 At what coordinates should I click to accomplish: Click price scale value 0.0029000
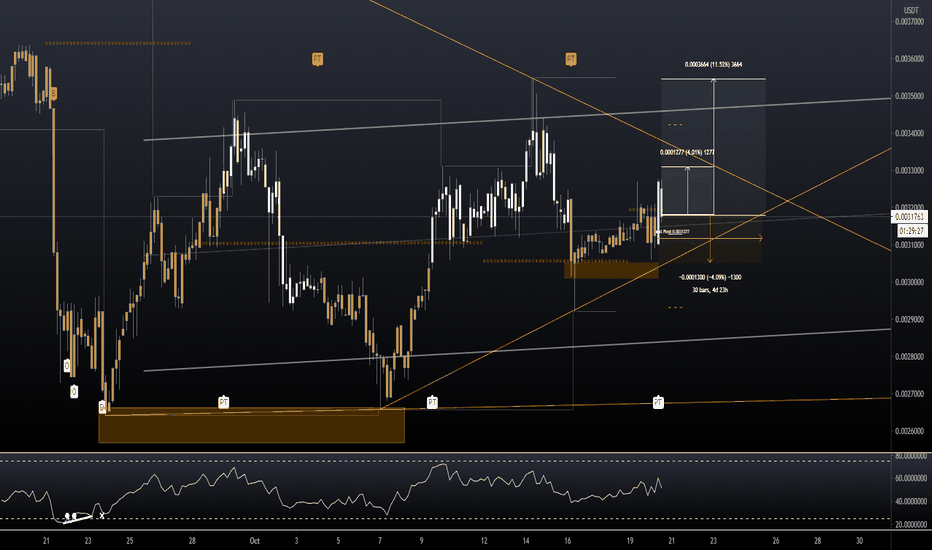point(909,319)
